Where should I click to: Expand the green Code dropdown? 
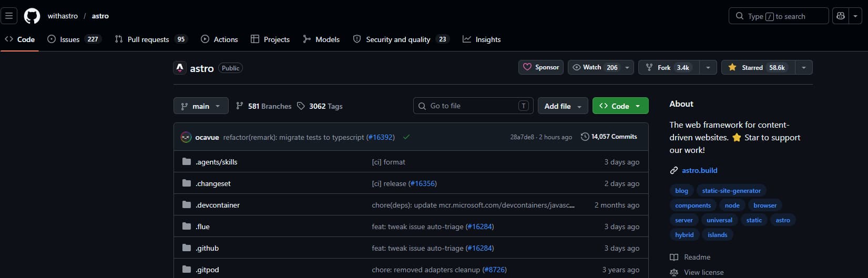620,106
